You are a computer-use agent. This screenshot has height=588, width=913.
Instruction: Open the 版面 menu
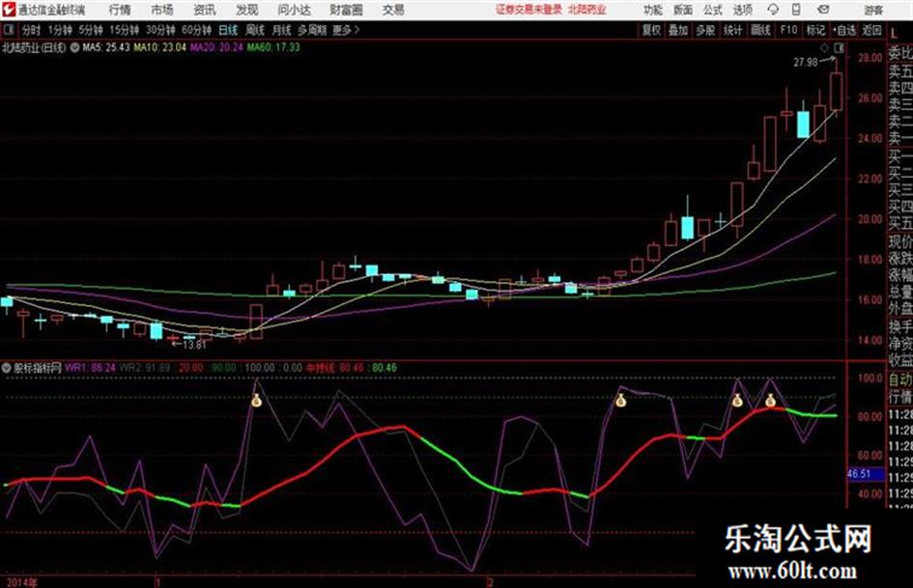pyautogui.click(x=683, y=10)
